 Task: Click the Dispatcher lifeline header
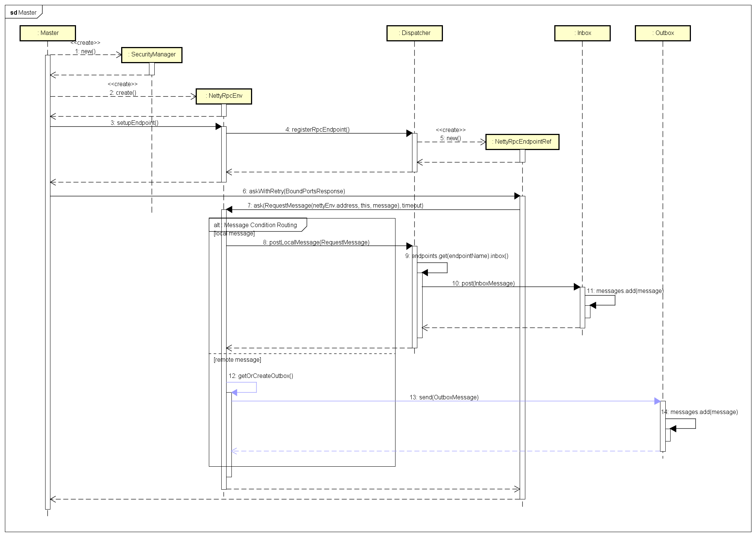pyautogui.click(x=414, y=33)
